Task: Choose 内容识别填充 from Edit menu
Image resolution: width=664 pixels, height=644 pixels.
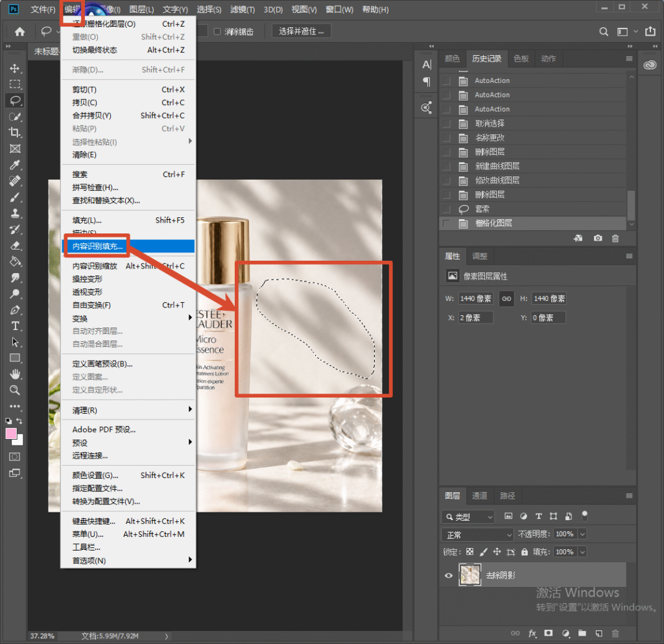Action: (128, 246)
